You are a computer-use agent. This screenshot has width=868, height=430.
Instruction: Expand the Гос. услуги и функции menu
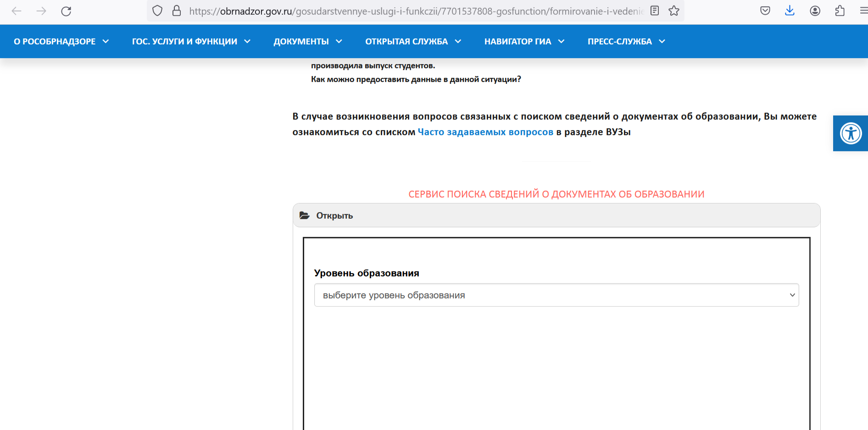191,41
